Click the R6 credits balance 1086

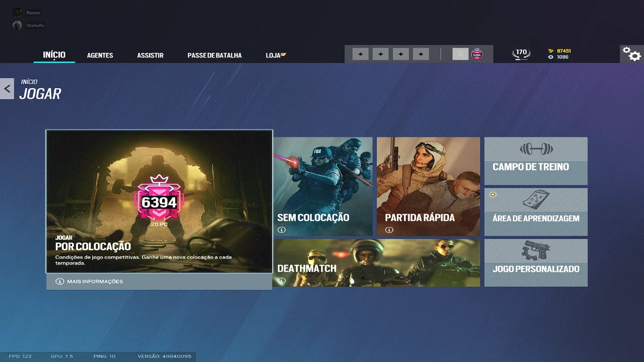coord(558,57)
